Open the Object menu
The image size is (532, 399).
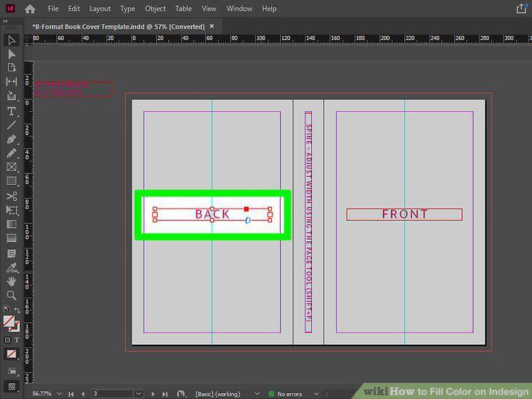155,9
